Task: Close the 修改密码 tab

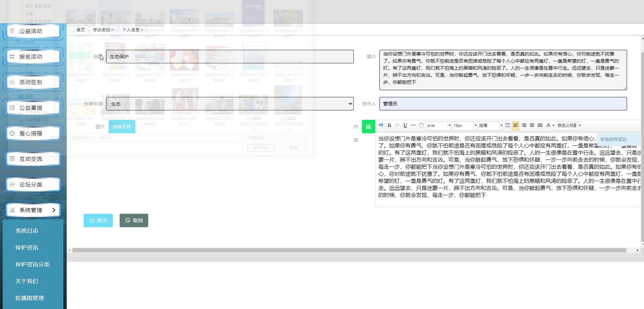Action: [112, 30]
